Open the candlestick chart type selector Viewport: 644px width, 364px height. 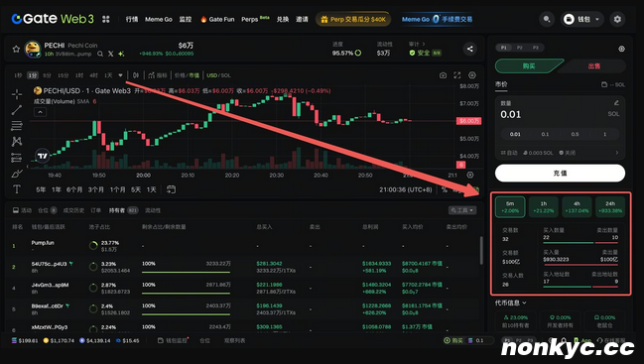(x=136, y=75)
